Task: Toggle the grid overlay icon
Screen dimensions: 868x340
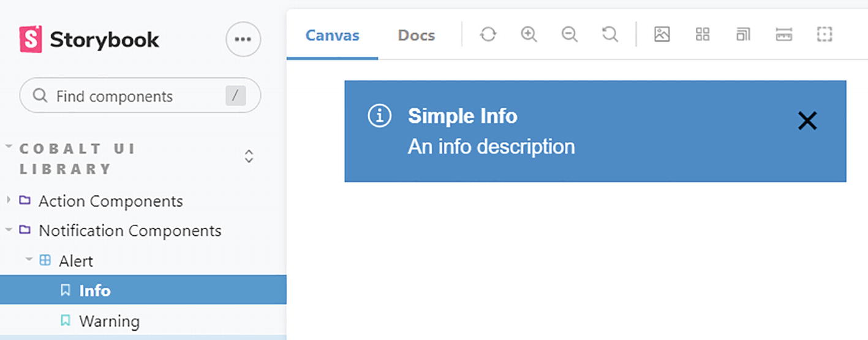Action: coord(703,34)
